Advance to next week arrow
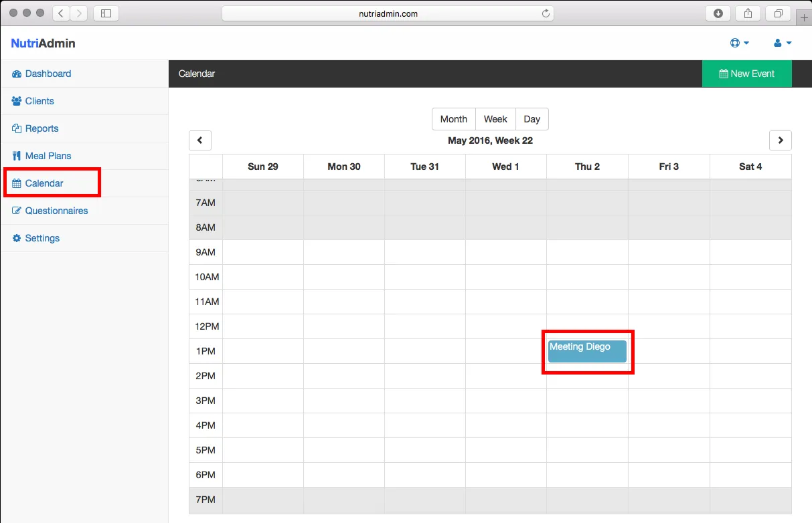The image size is (812, 523). pos(780,140)
